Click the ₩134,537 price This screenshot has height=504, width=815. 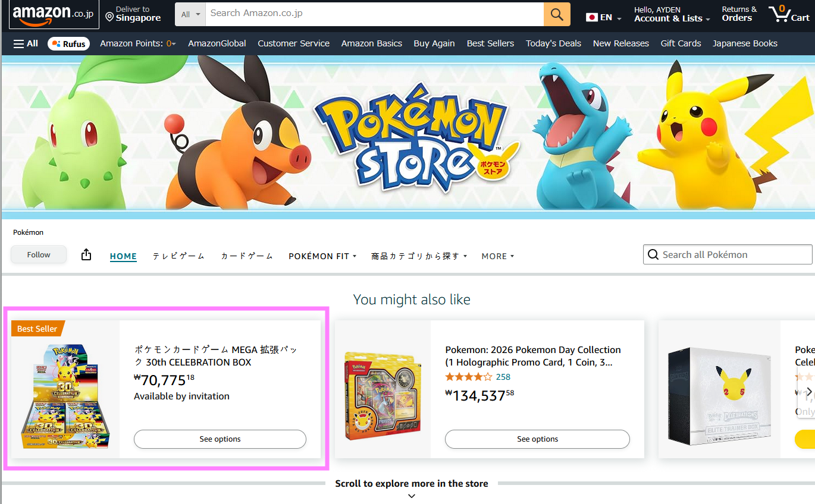pyautogui.click(x=479, y=395)
